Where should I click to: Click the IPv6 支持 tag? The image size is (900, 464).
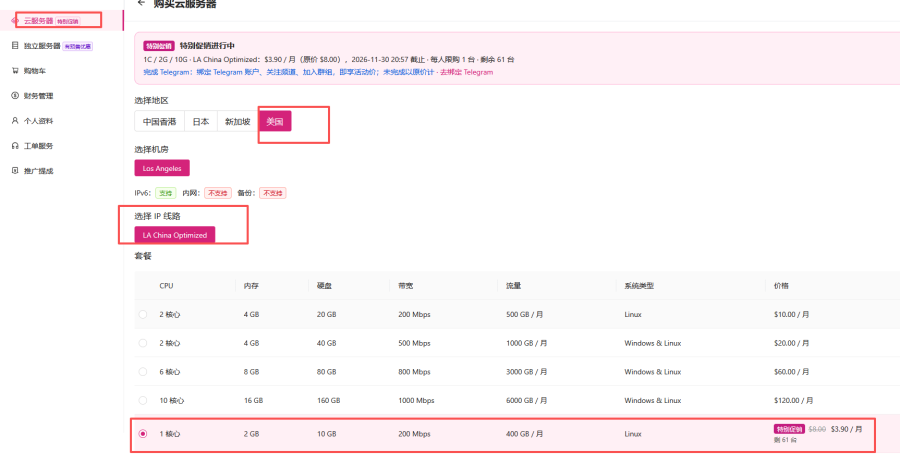tap(166, 193)
